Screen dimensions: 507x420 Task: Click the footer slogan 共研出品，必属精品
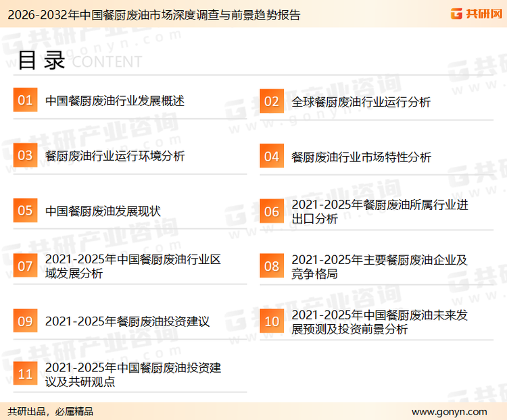tap(51, 412)
